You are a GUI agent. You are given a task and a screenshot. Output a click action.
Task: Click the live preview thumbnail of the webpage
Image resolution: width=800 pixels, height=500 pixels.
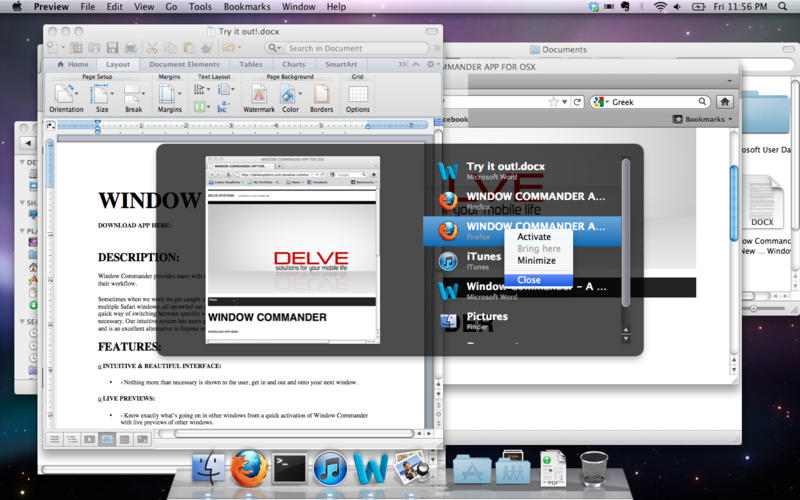(292, 250)
